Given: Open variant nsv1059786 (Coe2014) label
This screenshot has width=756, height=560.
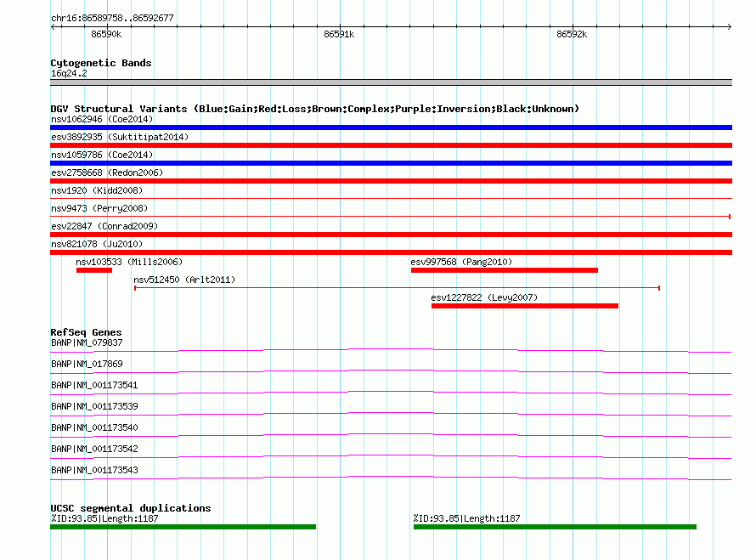Looking at the screenshot, I should [102, 155].
